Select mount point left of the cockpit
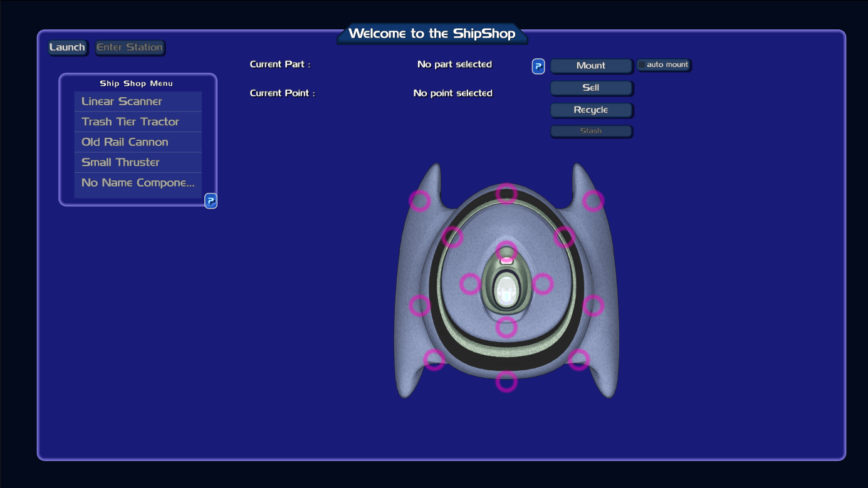Screen dimensions: 868x488 pyautogui.click(x=470, y=284)
